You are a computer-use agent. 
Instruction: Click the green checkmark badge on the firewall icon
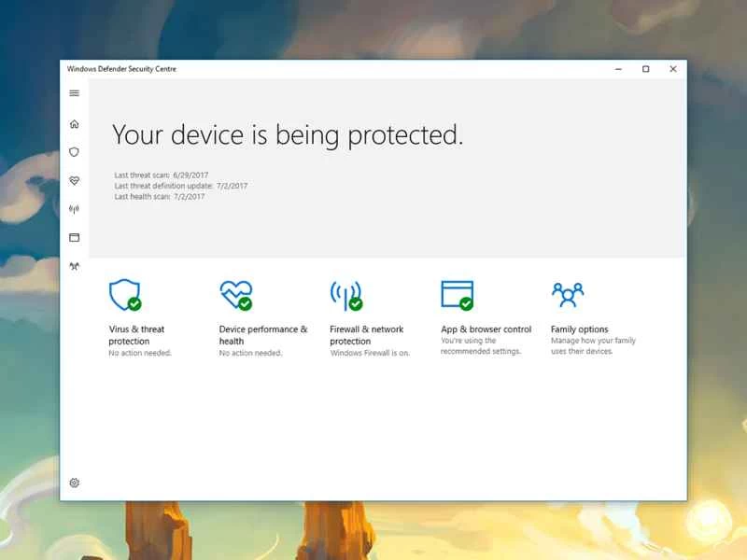click(x=358, y=305)
